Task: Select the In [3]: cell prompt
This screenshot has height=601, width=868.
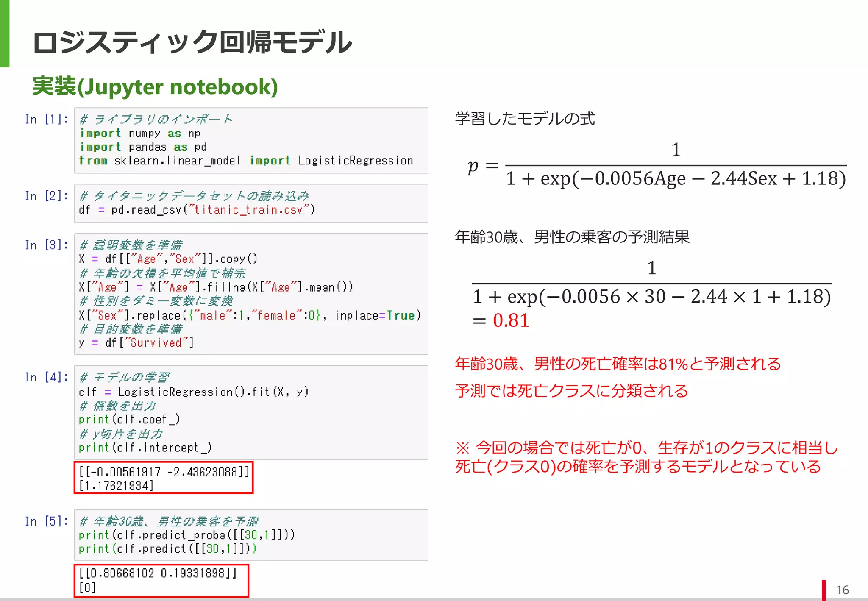Action: point(47,245)
